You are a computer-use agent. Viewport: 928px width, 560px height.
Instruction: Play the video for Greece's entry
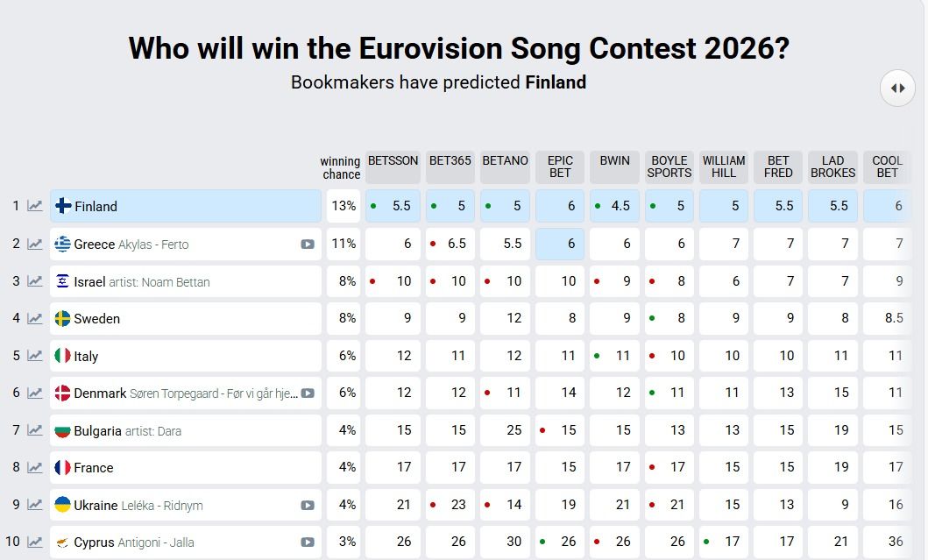308,245
